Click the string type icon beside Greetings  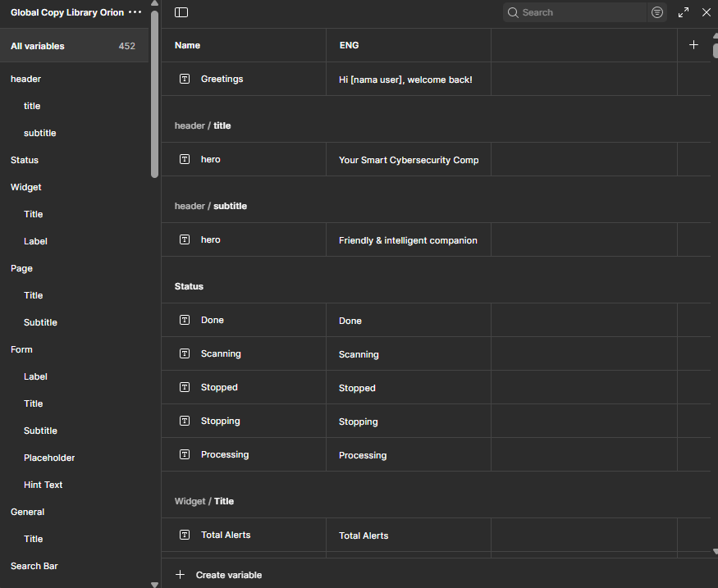tap(185, 79)
